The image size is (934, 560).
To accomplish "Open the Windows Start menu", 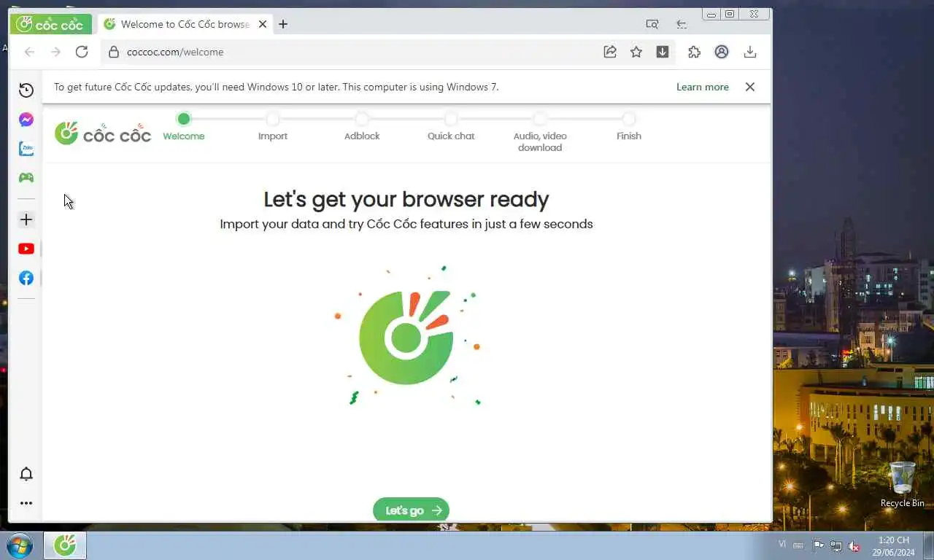I will tap(18, 545).
